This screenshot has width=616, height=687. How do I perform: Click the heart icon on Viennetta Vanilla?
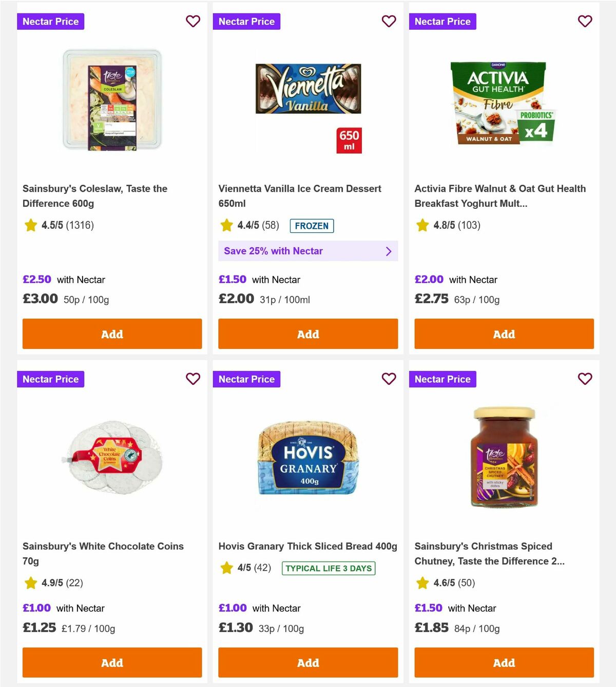click(389, 21)
